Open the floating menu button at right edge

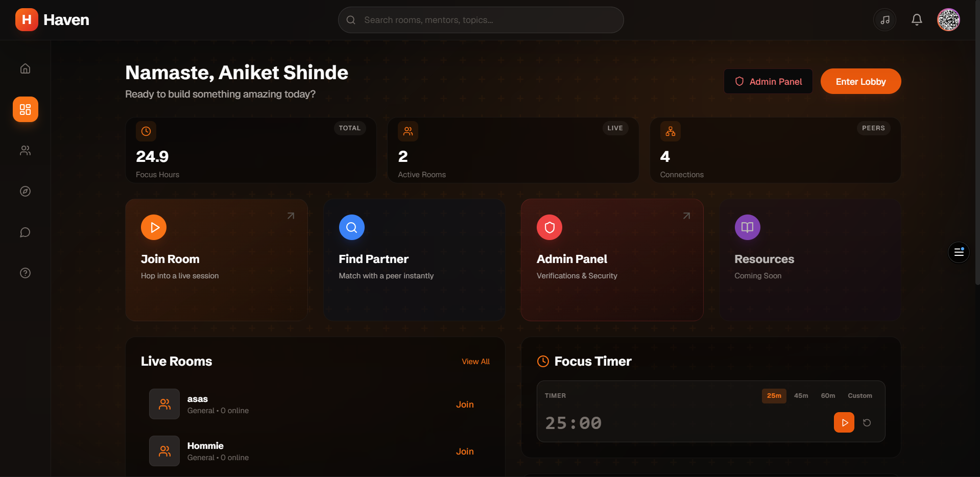click(959, 252)
